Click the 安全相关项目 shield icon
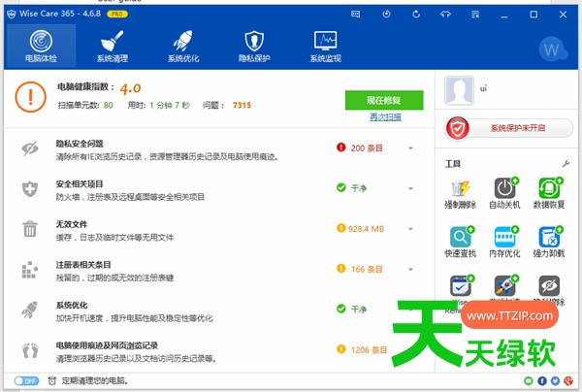582x392 pixels. coord(30,189)
